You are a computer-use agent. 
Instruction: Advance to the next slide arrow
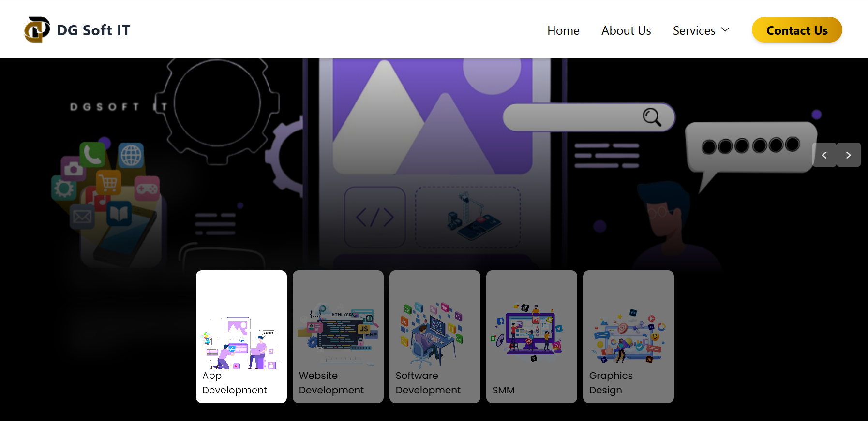click(848, 155)
